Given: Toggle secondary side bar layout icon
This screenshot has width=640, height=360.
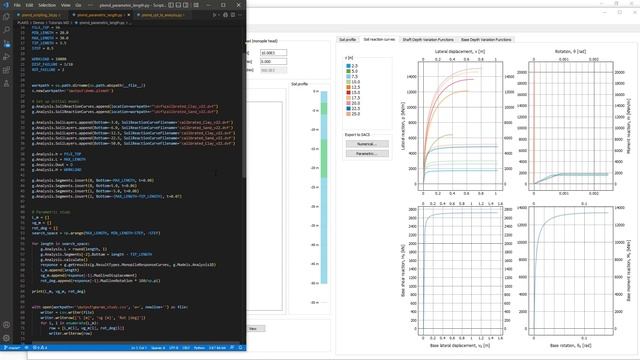Looking at the screenshot, I should point(186,5).
